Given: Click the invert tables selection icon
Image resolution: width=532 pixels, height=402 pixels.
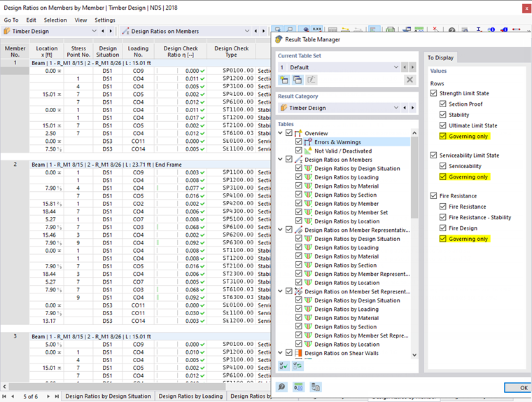Looking at the screenshot, I should click(297, 365).
